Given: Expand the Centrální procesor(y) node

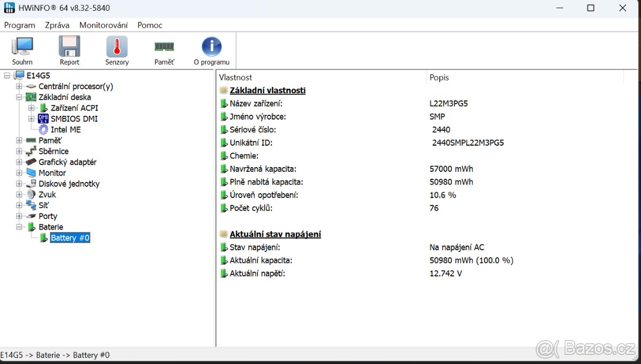Looking at the screenshot, I should [x=19, y=86].
